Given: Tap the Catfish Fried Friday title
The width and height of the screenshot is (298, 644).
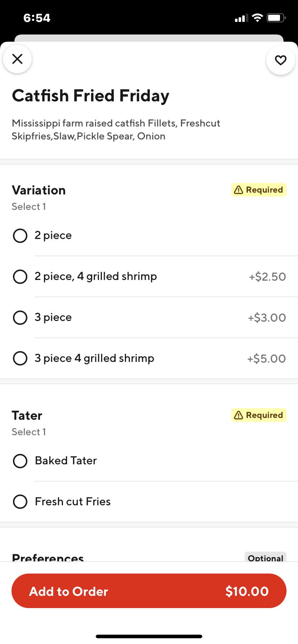Looking at the screenshot, I should coord(90,96).
